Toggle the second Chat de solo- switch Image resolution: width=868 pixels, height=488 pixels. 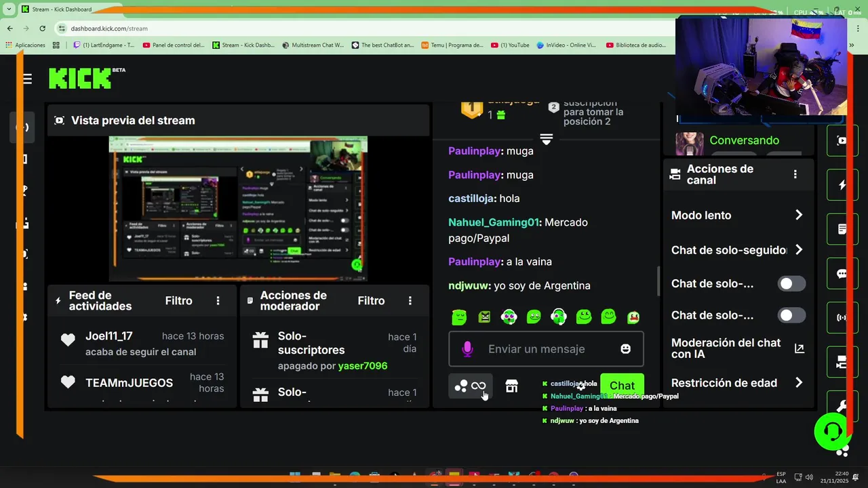(791, 315)
